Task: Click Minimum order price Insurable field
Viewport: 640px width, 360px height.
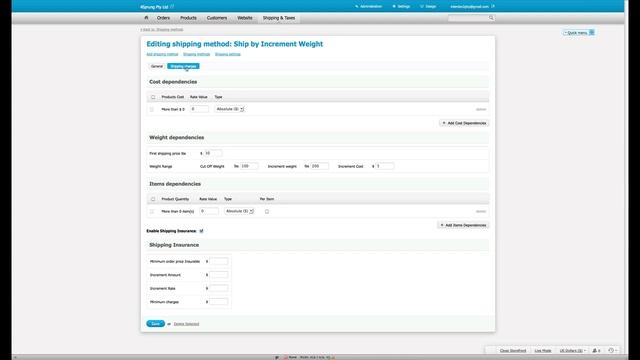Action: [x=219, y=261]
